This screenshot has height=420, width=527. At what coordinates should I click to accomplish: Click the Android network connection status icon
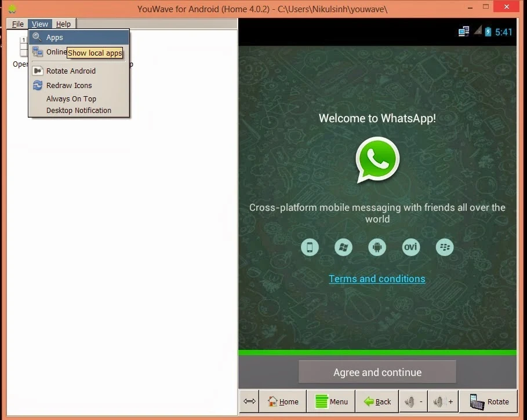point(464,31)
